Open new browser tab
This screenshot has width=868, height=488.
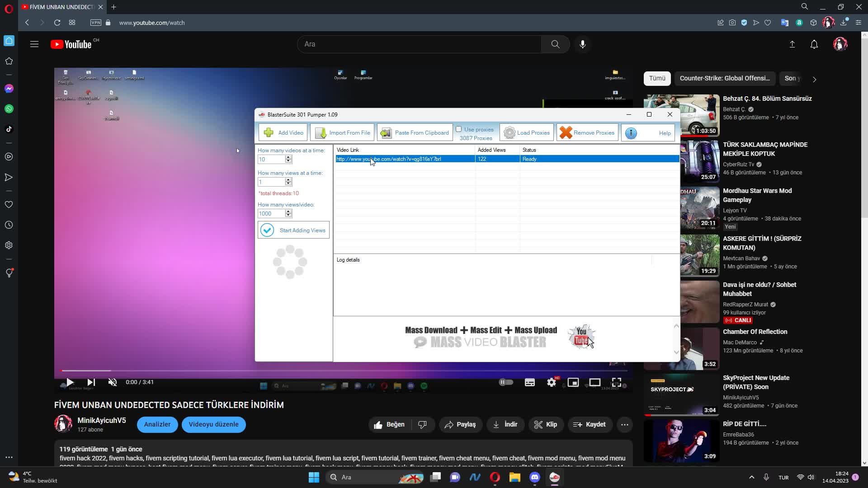tap(113, 7)
